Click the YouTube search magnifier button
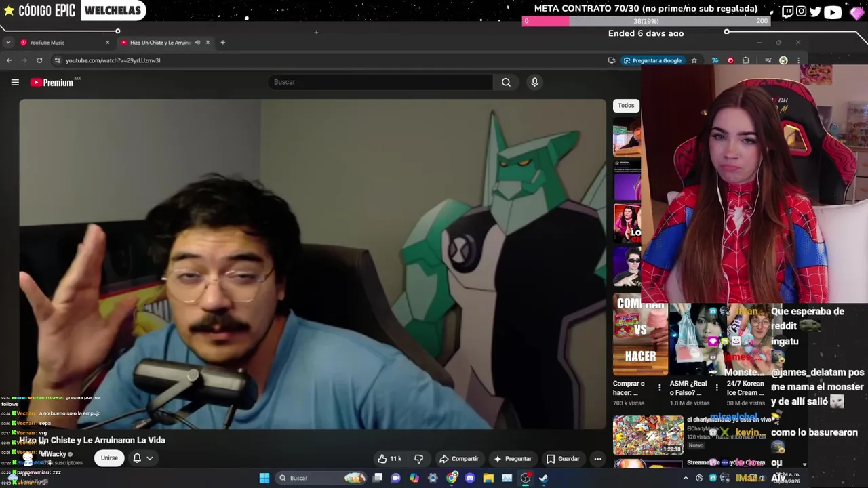This screenshot has width=868, height=488. point(506,82)
